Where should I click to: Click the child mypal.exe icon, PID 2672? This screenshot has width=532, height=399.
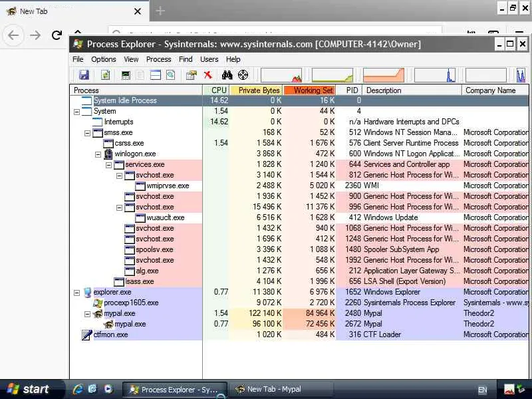pyautogui.click(x=108, y=324)
